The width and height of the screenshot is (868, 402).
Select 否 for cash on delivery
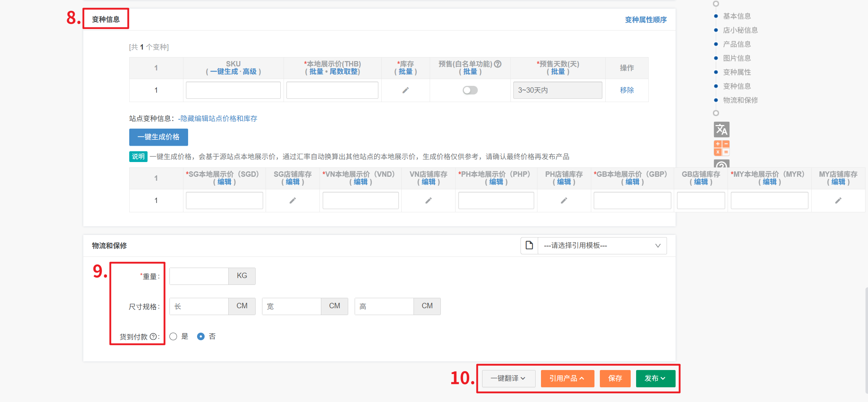[x=201, y=337]
